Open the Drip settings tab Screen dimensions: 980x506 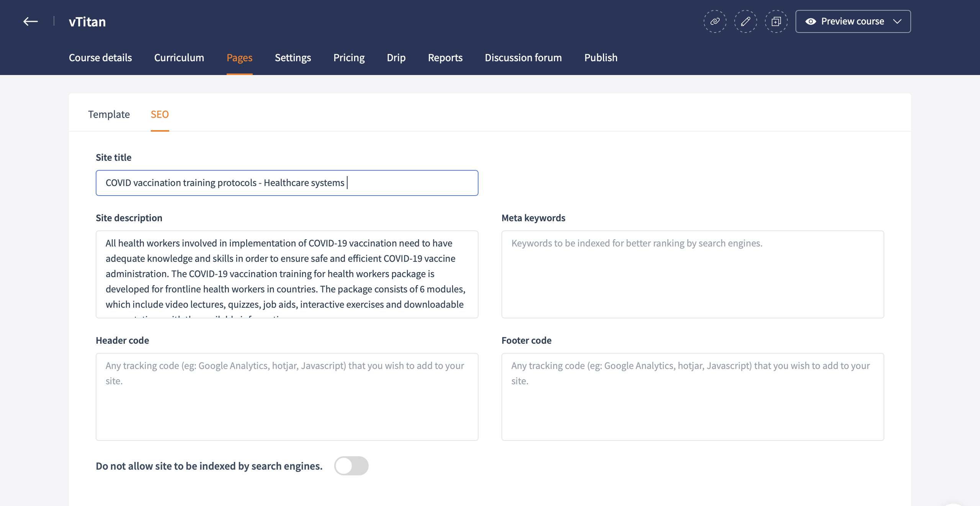click(396, 58)
